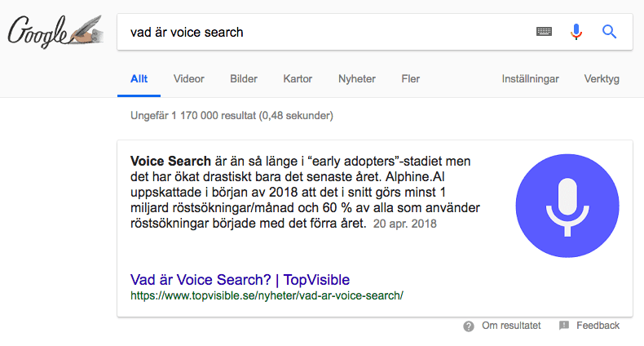This screenshot has height=346, width=644.
Task: Open the Verktyg search tools
Action: click(602, 79)
